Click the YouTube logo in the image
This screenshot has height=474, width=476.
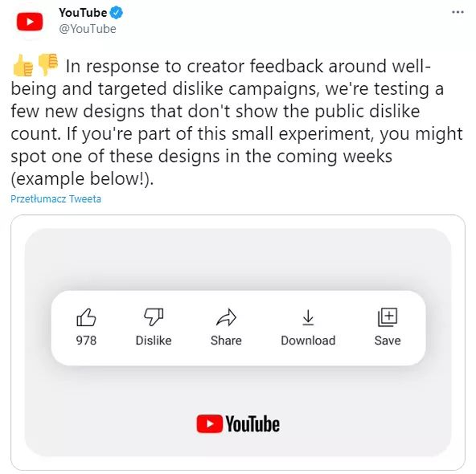(238, 424)
